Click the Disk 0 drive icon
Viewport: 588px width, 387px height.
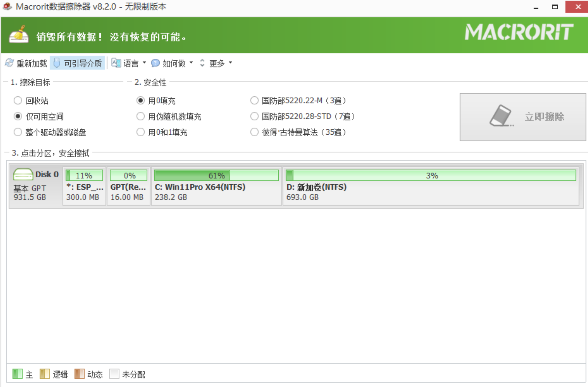23,174
